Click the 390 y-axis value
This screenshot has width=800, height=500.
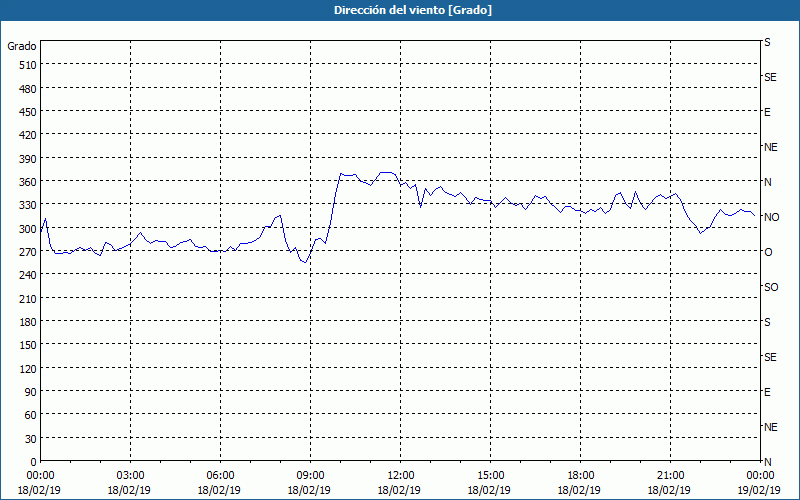pos(28,159)
